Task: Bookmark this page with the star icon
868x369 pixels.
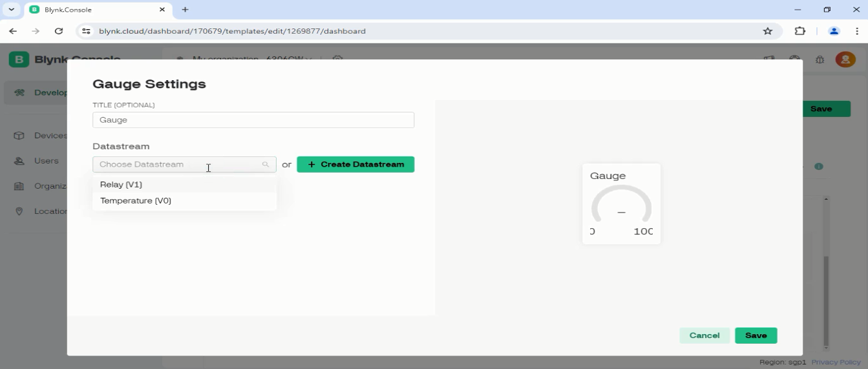Action: point(767,31)
